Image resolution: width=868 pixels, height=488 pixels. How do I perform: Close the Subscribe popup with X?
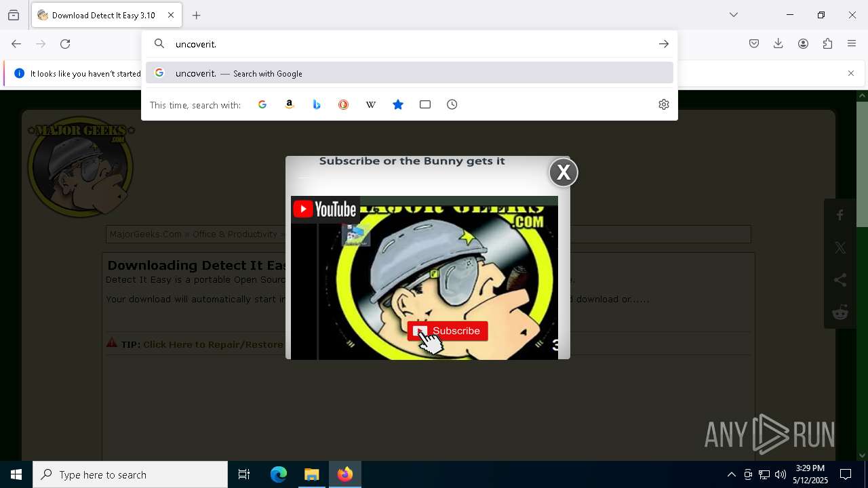point(564,173)
